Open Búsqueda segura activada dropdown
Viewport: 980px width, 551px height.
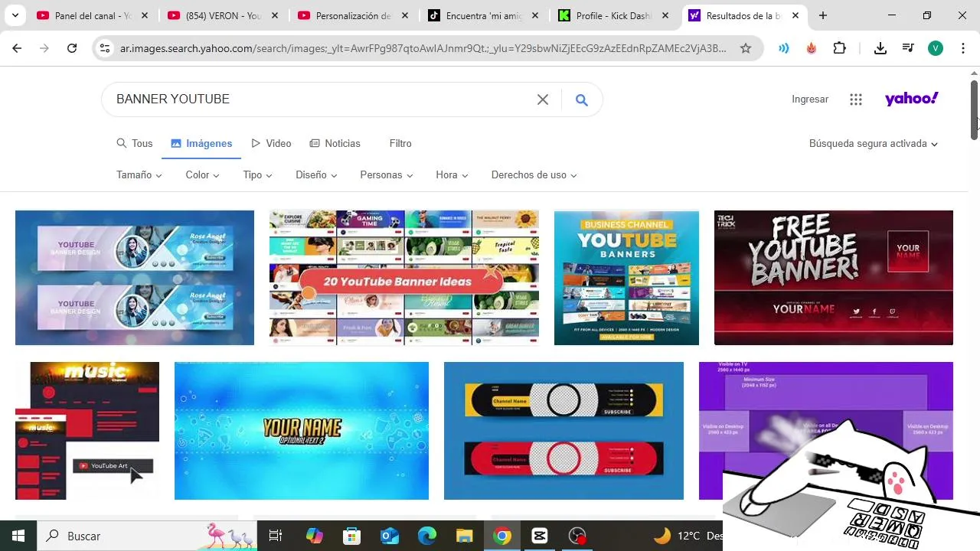[x=874, y=143]
